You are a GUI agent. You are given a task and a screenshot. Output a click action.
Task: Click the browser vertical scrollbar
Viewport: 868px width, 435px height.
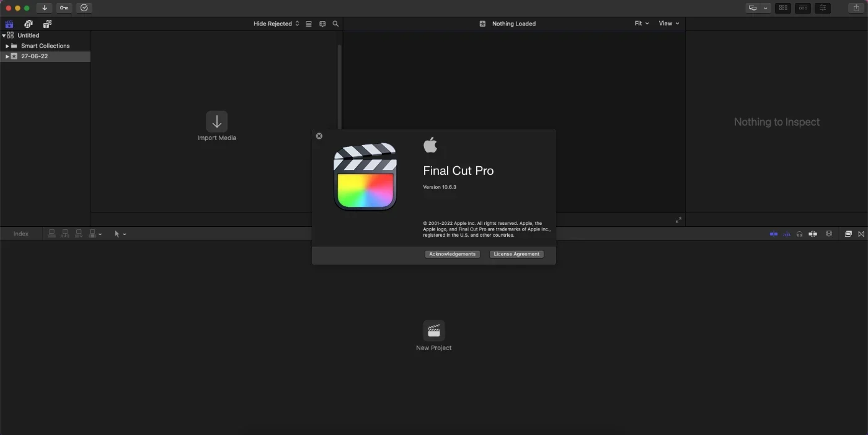coord(339,87)
